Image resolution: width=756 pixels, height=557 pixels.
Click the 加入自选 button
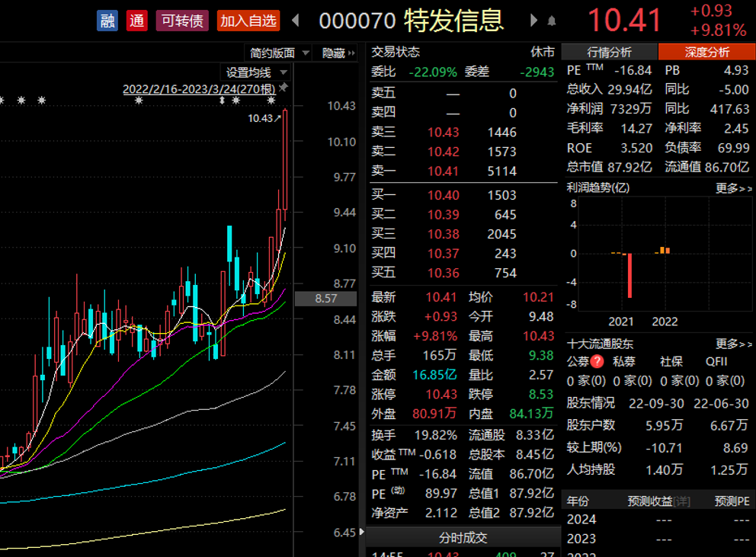247,20
